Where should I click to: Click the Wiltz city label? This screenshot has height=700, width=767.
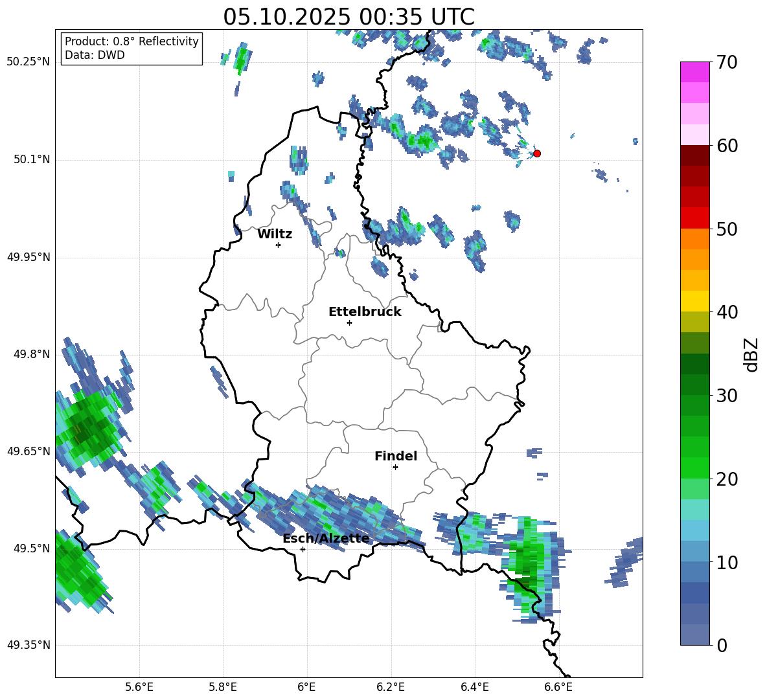coord(275,234)
